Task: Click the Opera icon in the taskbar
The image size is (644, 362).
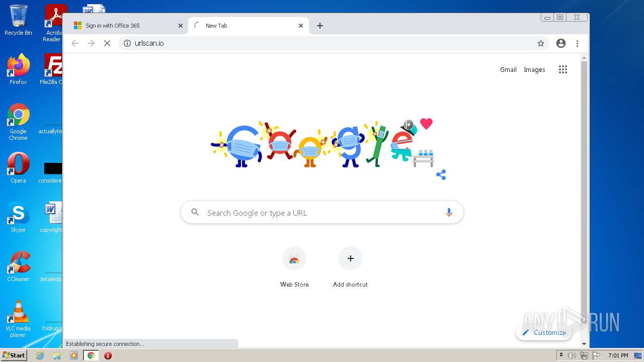Action: pyautogui.click(x=108, y=355)
